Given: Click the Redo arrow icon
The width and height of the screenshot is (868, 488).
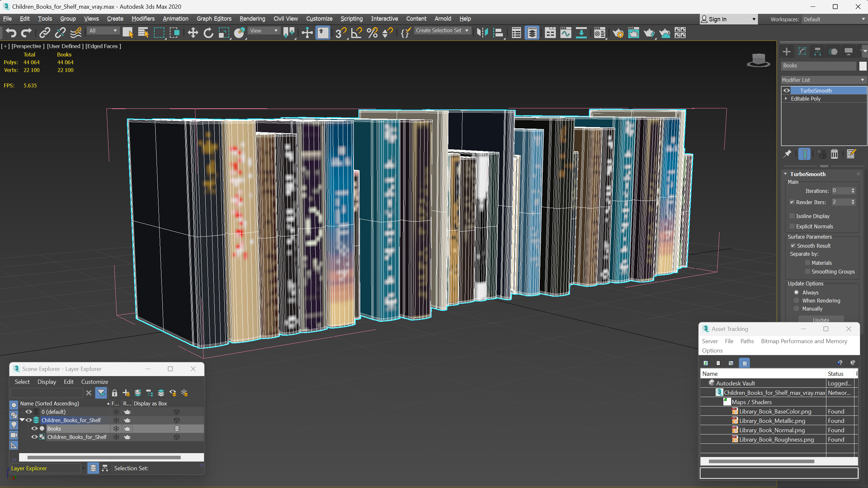Looking at the screenshot, I should tap(26, 33).
